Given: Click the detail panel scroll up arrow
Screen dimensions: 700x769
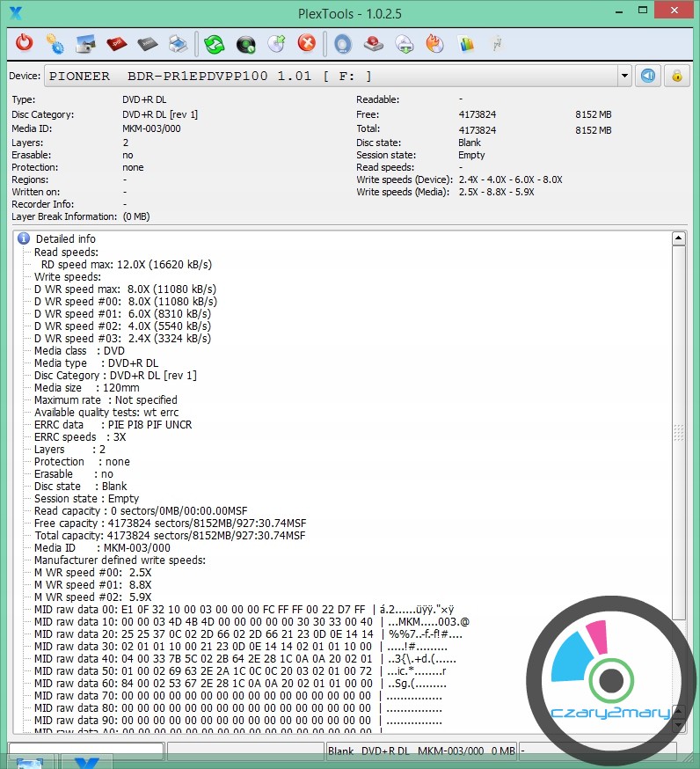Looking at the screenshot, I should click(x=678, y=238).
